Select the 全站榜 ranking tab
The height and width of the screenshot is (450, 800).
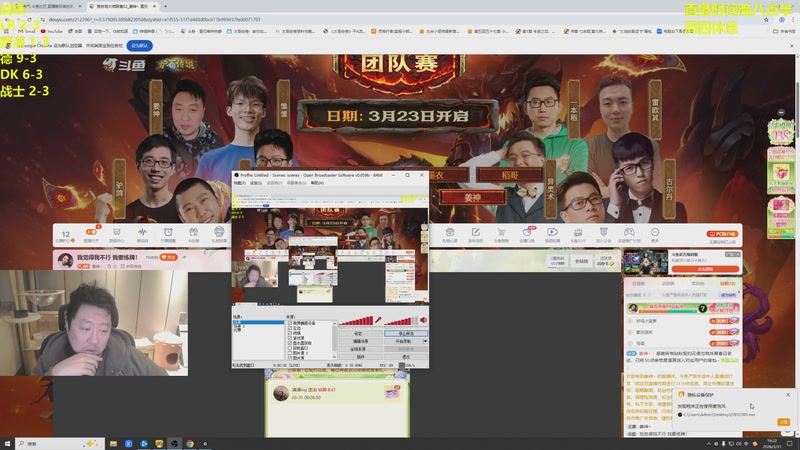[581, 261]
